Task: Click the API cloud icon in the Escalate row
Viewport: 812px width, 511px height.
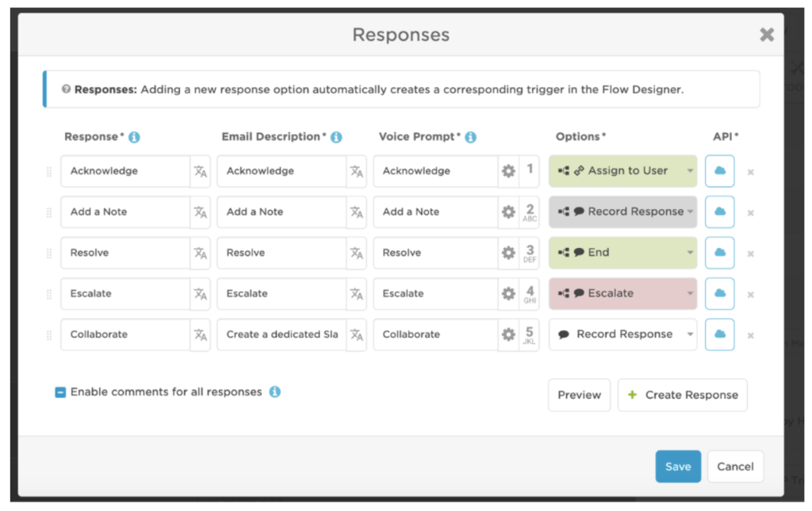Action: pos(719,293)
